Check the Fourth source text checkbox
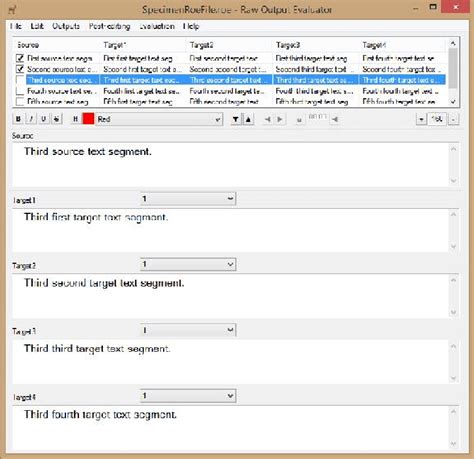The height and width of the screenshot is (459, 474). (20, 91)
